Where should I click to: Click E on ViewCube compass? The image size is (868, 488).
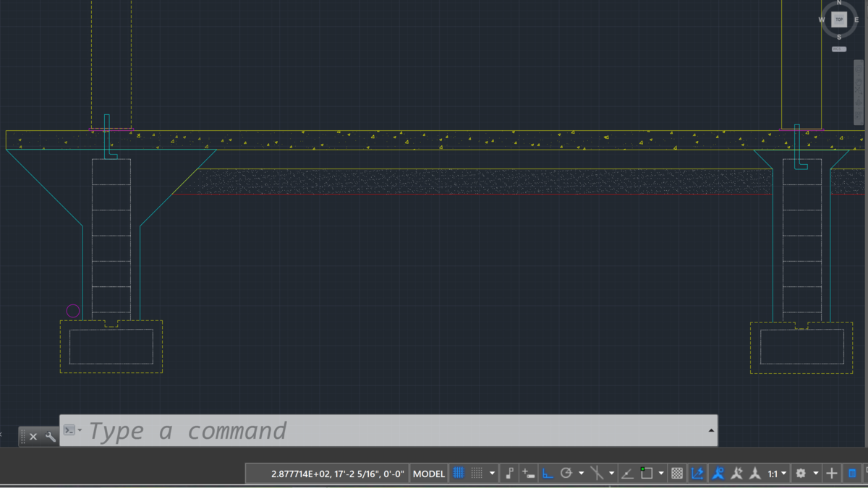(x=856, y=20)
